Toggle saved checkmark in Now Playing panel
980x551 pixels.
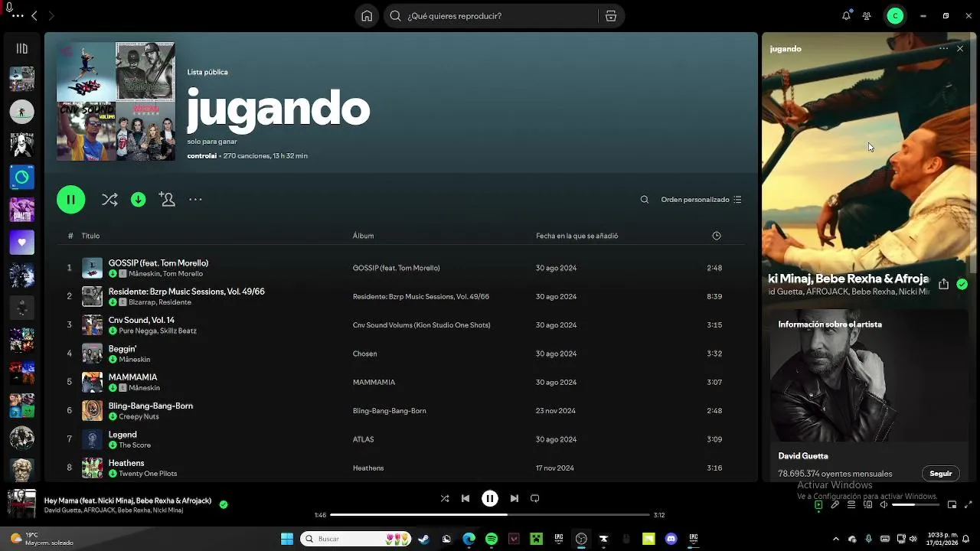962,284
